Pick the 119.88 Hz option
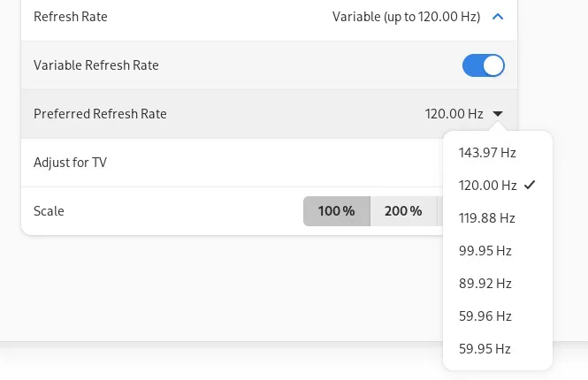This screenshot has height=380, width=588. (x=487, y=218)
